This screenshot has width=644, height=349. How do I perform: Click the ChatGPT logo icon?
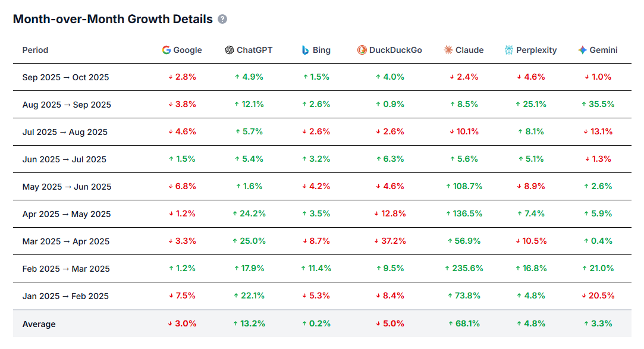click(230, 50)
